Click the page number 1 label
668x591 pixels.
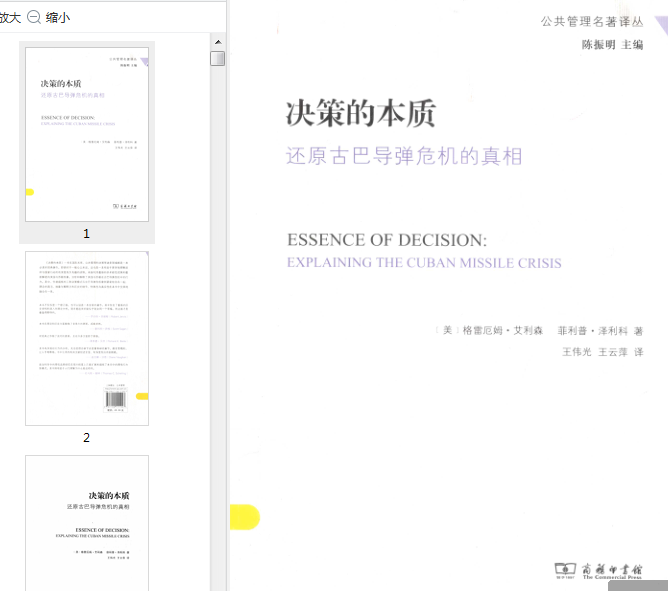(x=86, y=234)
